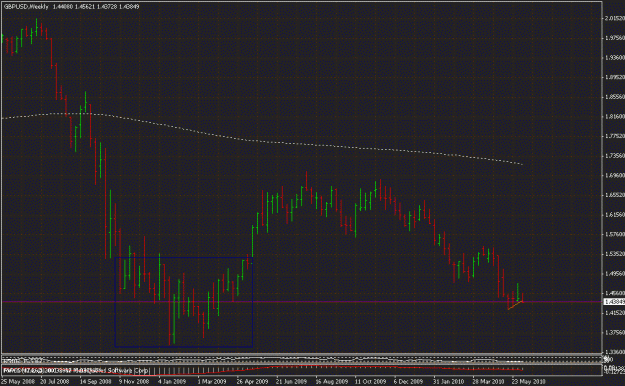Click the 28 Mar 2010 date label

488,382
